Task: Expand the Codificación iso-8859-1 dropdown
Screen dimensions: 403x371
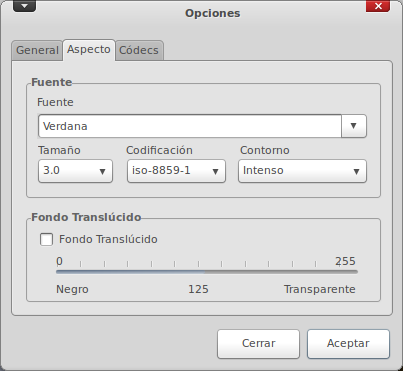Action: (176, 171)
